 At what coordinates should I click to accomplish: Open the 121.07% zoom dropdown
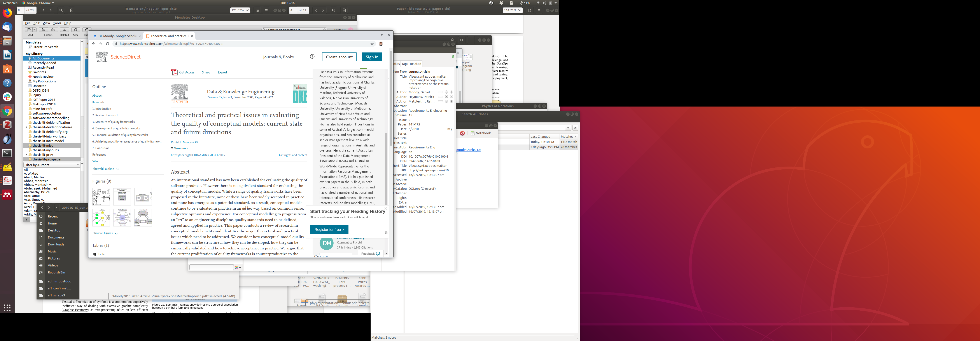pos(240,10)
